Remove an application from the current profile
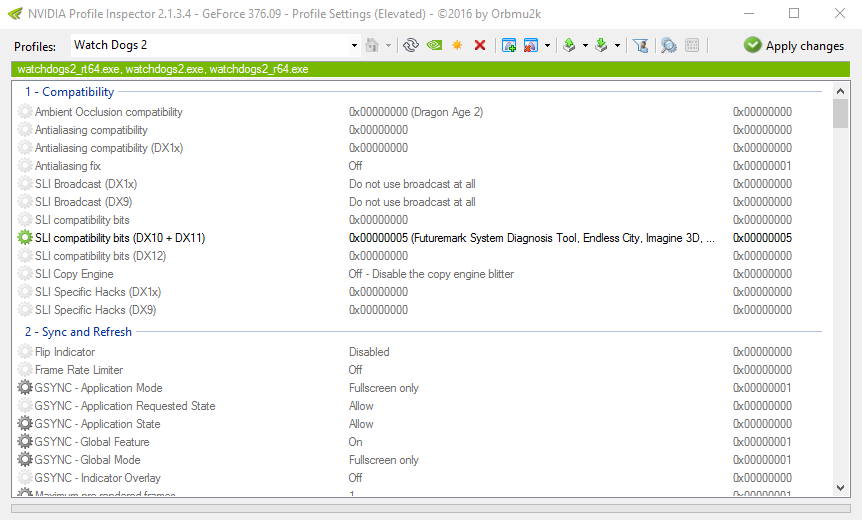Screen dimensions: 862x520 (x=531, y=45)
